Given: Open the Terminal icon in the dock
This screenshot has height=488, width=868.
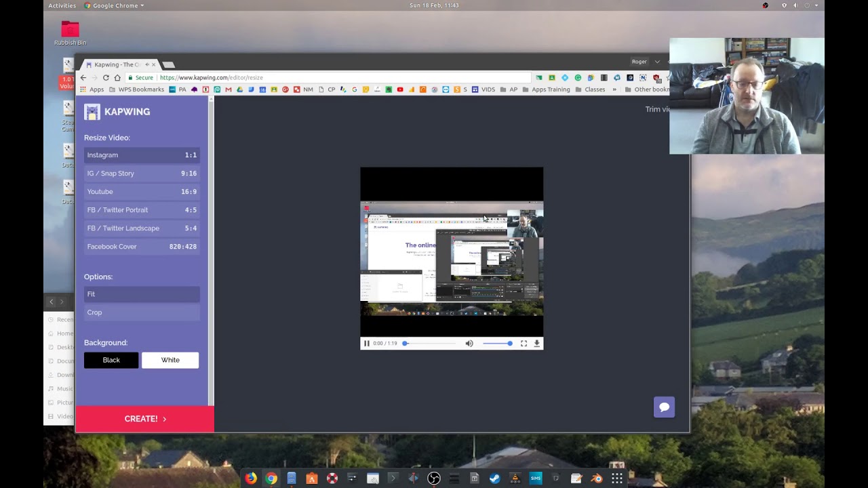Looking at the screenshot, I should click(x=393, y=479).
